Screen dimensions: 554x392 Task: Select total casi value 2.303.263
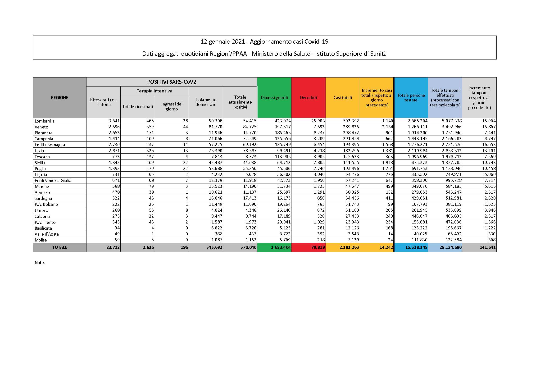coord(349,247)
